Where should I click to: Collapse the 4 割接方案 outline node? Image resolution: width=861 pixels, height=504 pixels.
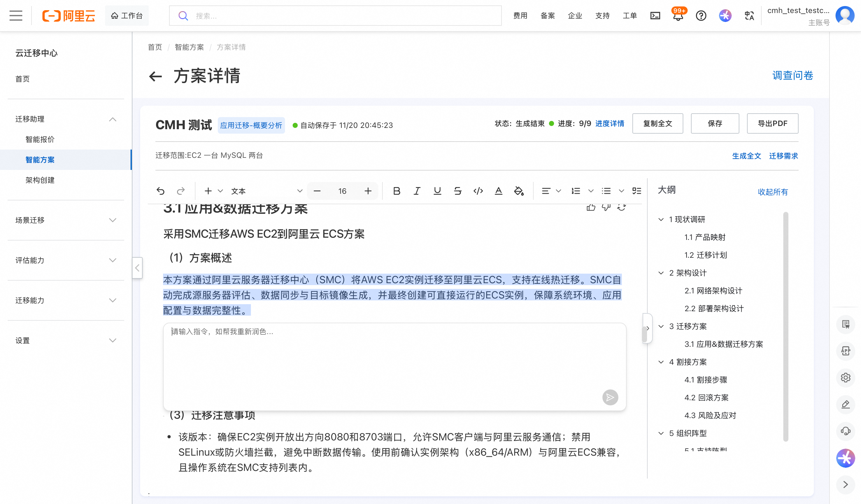pos(661,362)
